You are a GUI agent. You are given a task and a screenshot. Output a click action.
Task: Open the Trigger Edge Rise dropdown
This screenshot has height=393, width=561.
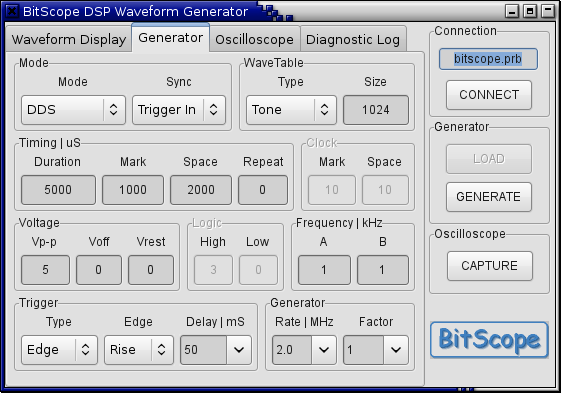click(139, 350)
